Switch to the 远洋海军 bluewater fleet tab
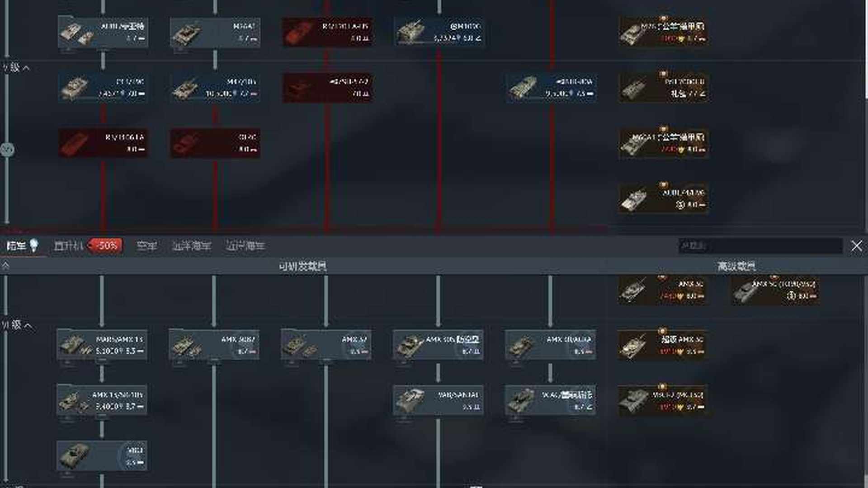The height and width of the screenshot is (488, 868). pyautogui.click(x=191, y=246)
